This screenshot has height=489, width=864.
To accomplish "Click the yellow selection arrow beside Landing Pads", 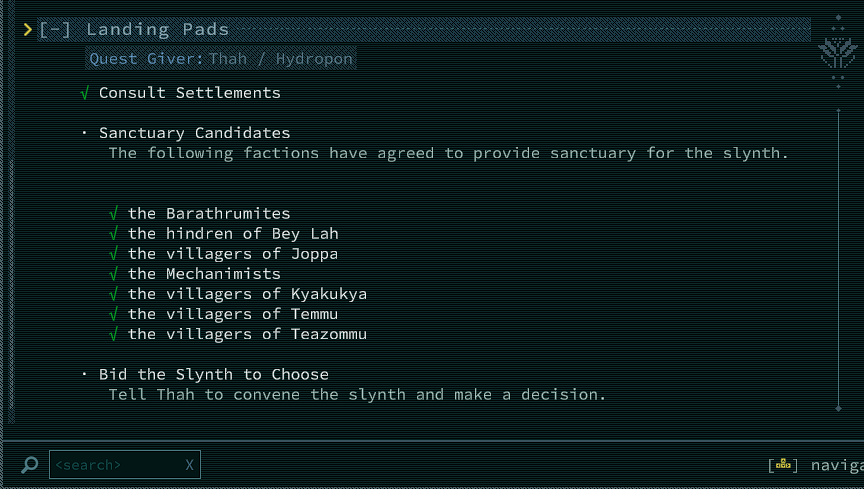I will 28,30.
